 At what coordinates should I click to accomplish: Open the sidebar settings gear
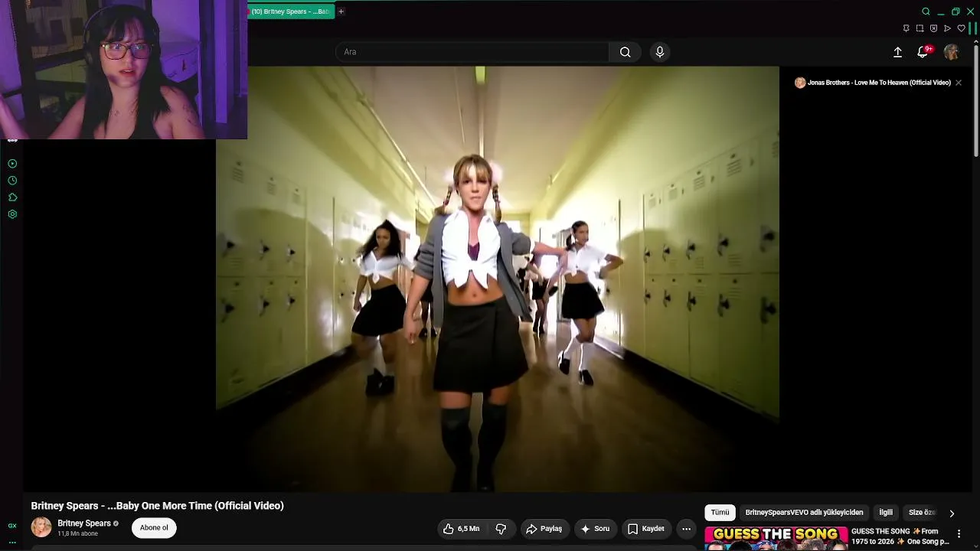[12, 214]
